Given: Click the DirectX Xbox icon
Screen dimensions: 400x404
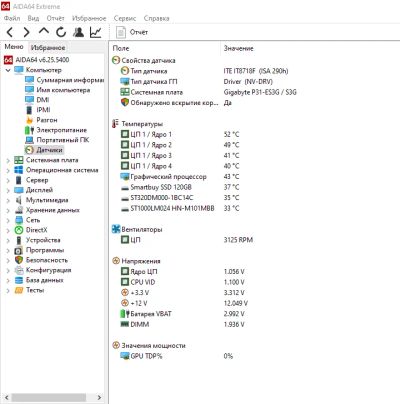Looking at the screenshot, I should (19, 230).
